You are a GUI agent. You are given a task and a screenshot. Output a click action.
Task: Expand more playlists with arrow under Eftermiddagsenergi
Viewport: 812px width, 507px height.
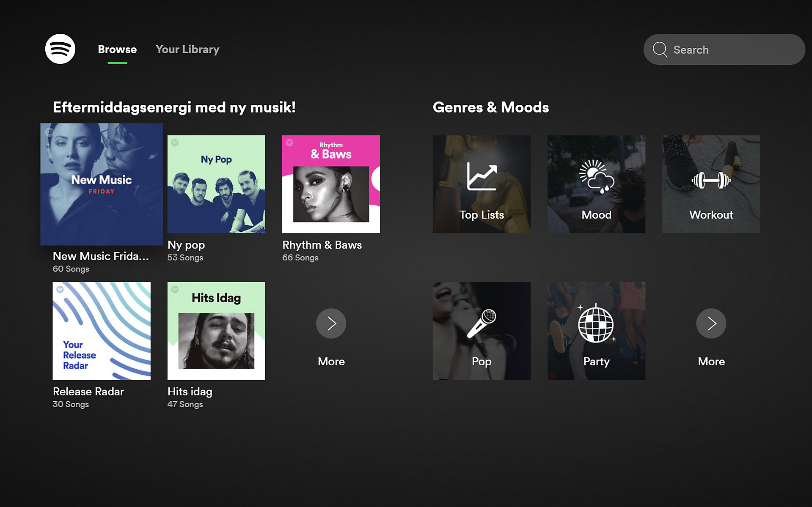click(x=331, y=323)
